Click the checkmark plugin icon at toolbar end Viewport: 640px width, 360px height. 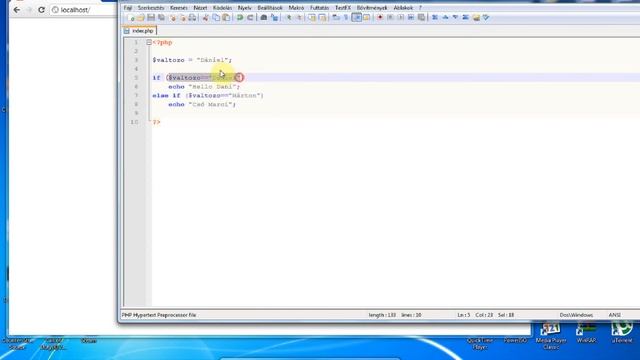(486, 18)
